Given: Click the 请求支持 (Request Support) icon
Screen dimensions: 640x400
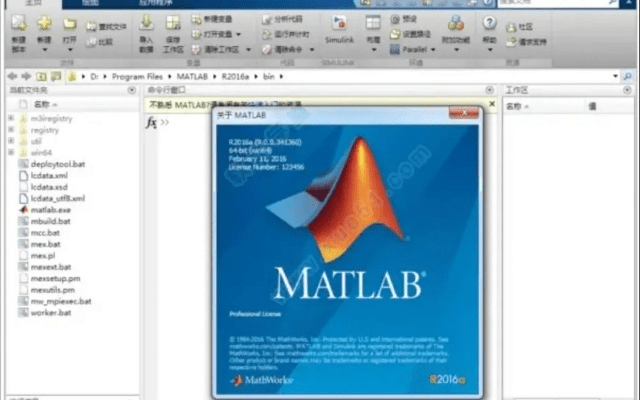Looking at the screenshot, I should click(x=511, y=42).
